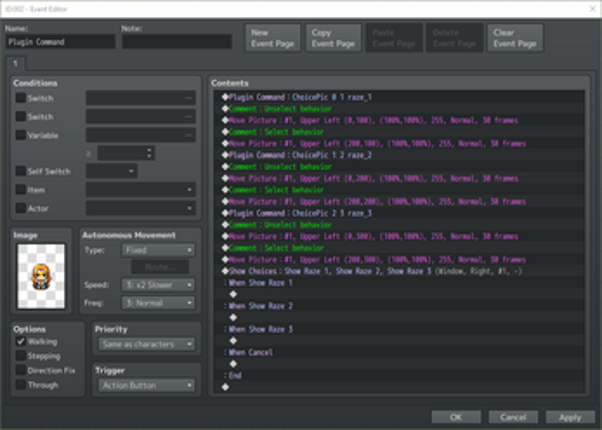Open the Autonomous Movement Type dropdown

(x=157, y=249)
